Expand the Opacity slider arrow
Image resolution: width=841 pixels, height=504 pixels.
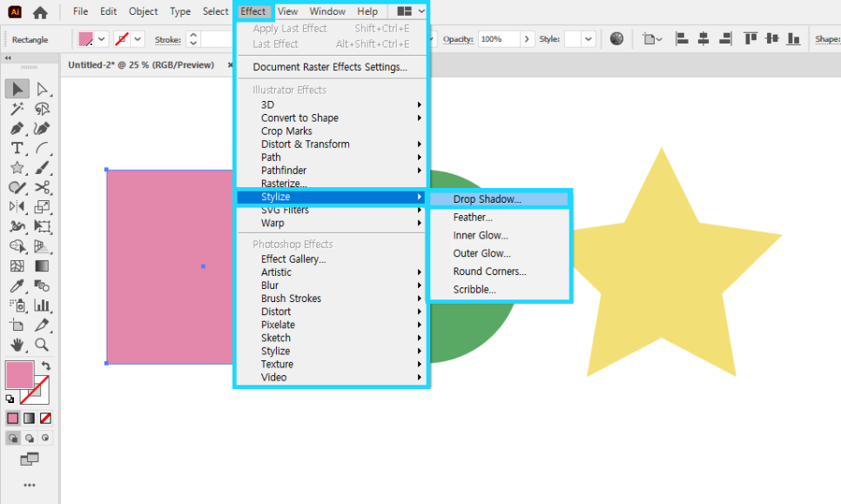point(527,39)
